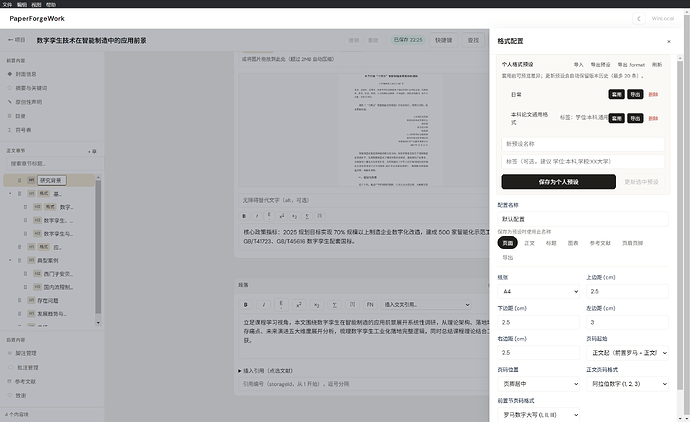This screenshot has width=690, height=422.
Task: Refresh the personal format presets list
Action: tap(657, 65)
